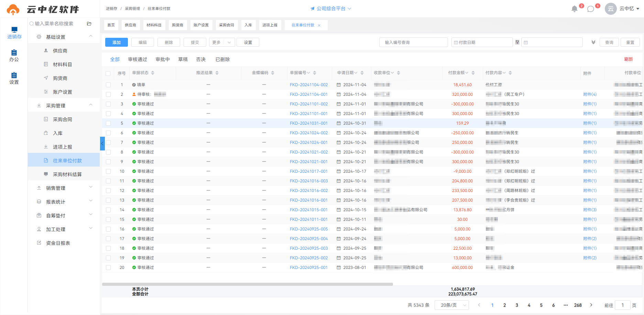Tick checkbox for row 10
This screenshot has width=644, height=315.
point(108,171)
